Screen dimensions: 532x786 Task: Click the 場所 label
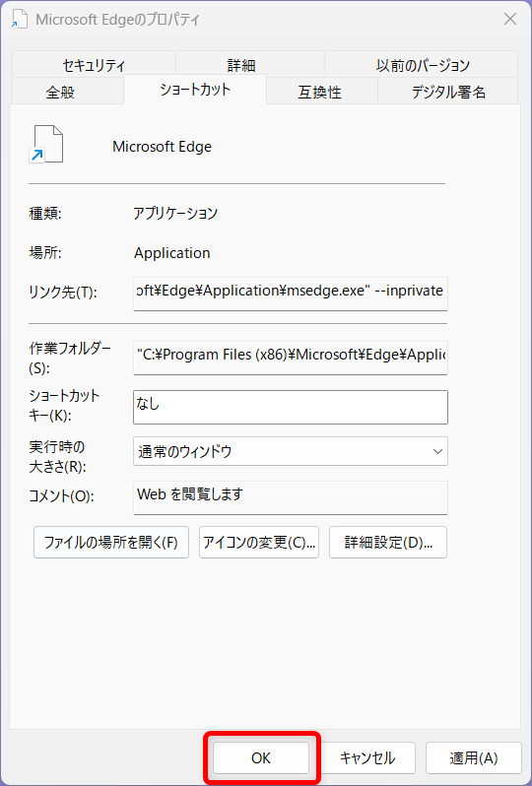45,253
